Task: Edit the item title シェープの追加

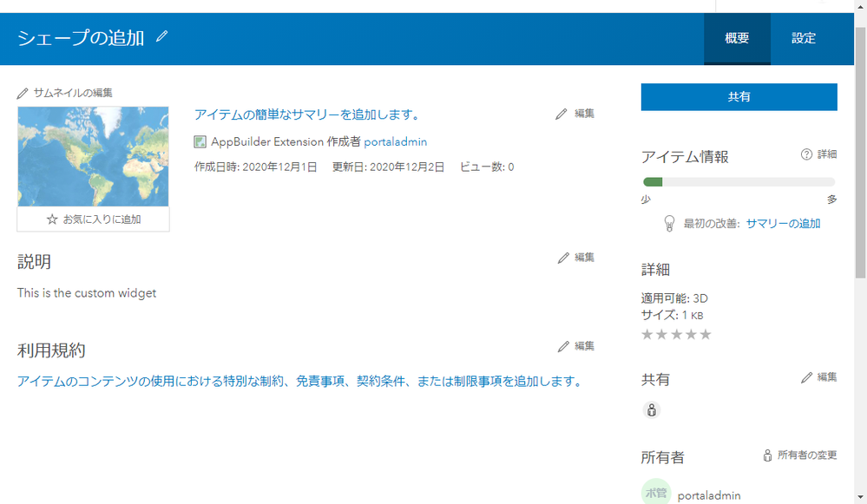Action: [161, 37]
